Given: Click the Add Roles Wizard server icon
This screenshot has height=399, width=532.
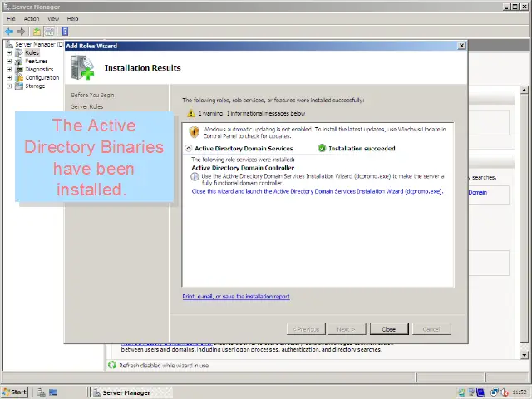Looking at the screenshot, I should pyautogui.click(x=82, y=67).
